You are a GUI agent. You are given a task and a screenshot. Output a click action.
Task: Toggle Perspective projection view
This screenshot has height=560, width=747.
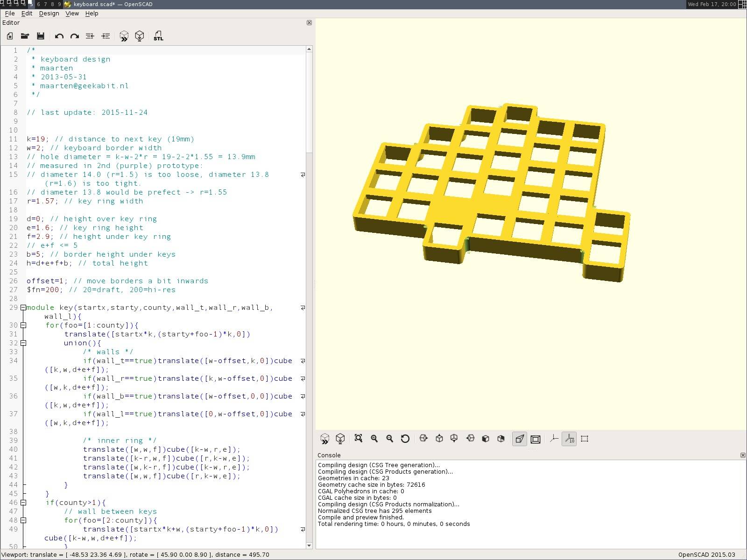pos(519,439)
